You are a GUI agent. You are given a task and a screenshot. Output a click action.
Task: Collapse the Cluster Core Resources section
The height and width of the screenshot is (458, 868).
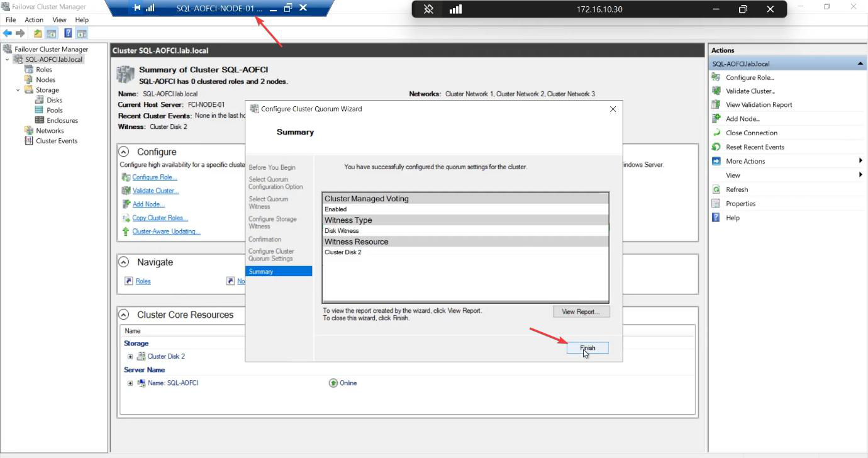(x=125, y=315)
